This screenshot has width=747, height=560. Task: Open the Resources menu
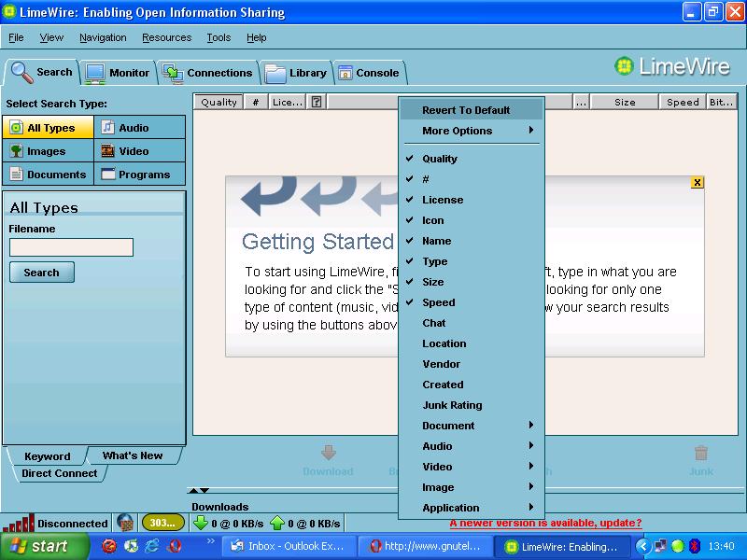tap(167, 37)
